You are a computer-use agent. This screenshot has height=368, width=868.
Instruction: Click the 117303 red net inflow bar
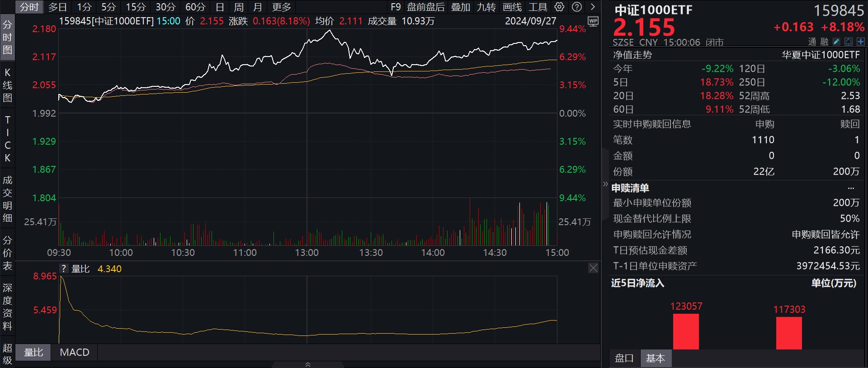pos(789,333)
